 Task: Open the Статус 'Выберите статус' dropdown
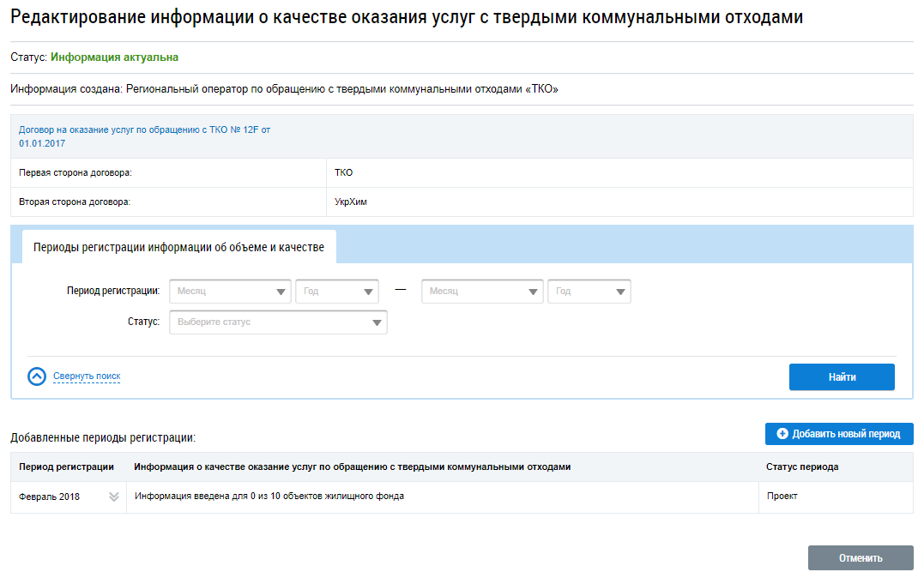click(279, 322)
